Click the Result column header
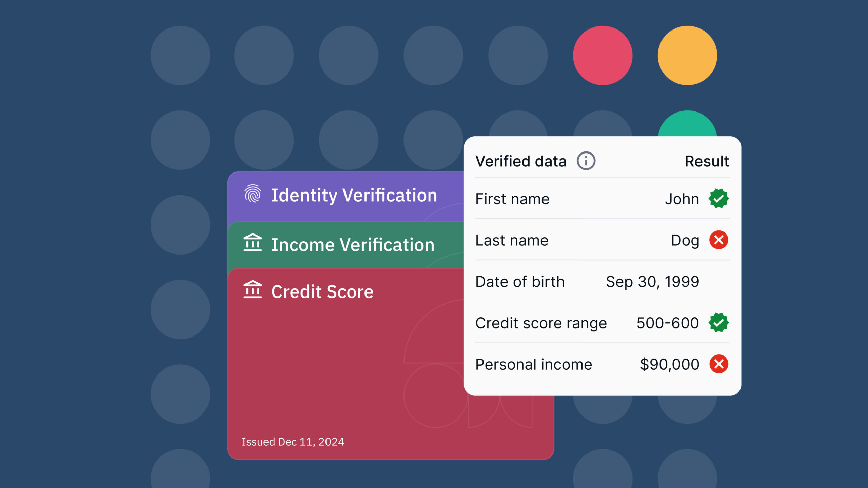 [x=707, y=161]
